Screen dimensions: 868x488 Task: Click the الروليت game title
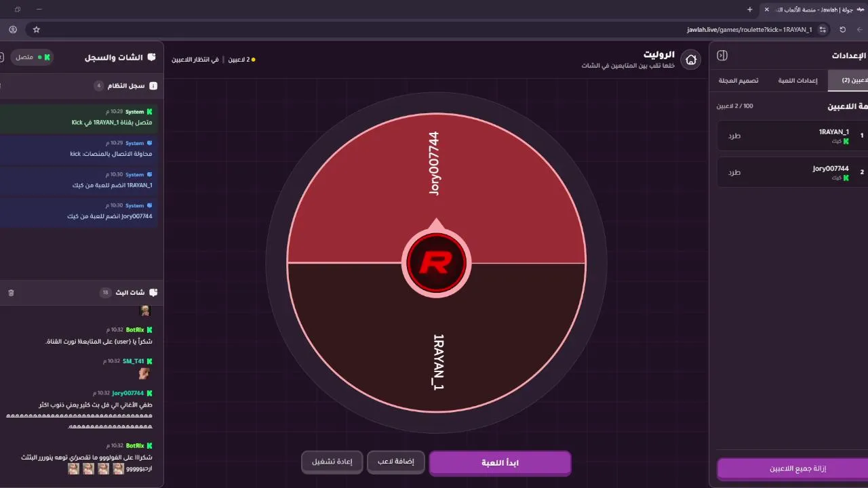659,54
